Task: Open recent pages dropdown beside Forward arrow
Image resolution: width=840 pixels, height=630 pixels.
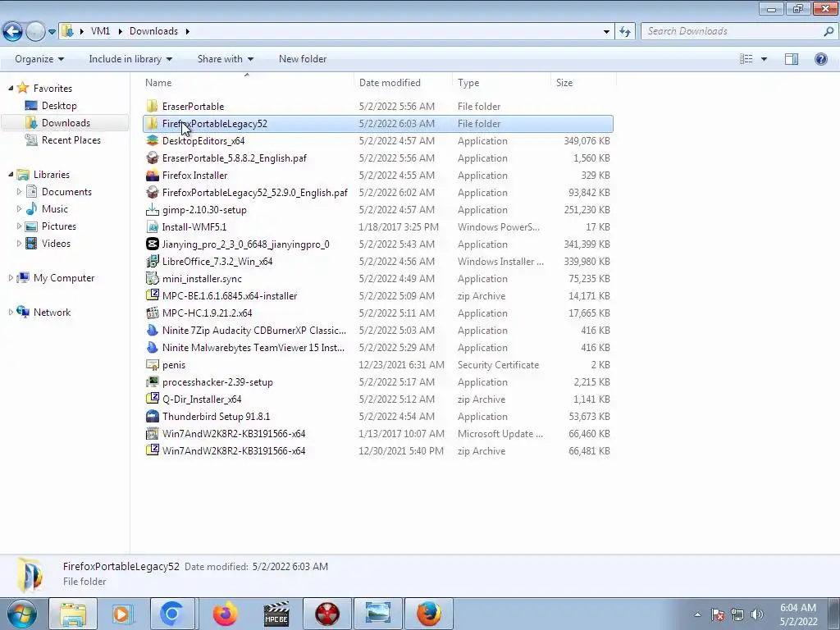Action: 52,32
